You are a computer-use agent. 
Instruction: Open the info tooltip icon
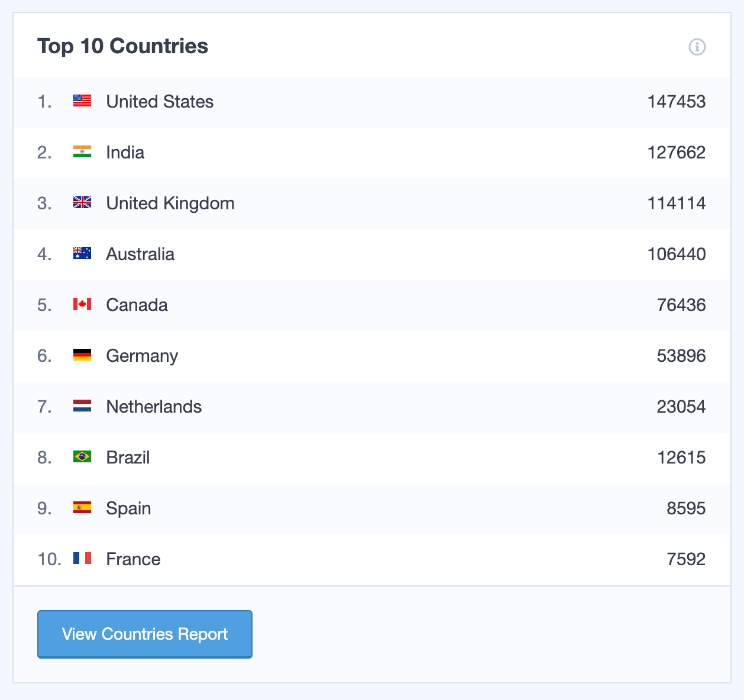pos(697,46)
